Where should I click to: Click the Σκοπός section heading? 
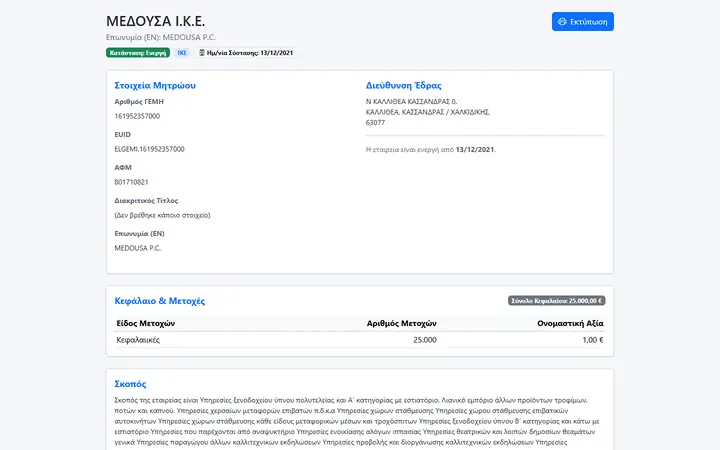click(x=130, y=384)
